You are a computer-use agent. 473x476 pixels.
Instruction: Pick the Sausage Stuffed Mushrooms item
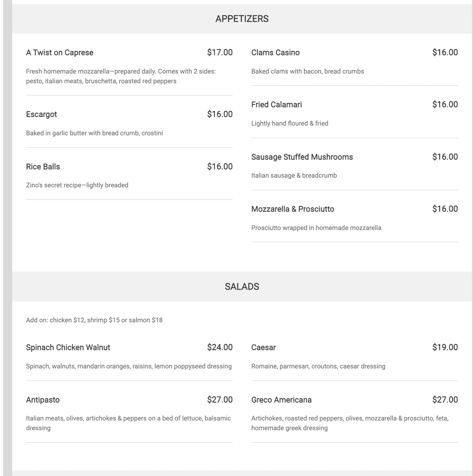302,157
